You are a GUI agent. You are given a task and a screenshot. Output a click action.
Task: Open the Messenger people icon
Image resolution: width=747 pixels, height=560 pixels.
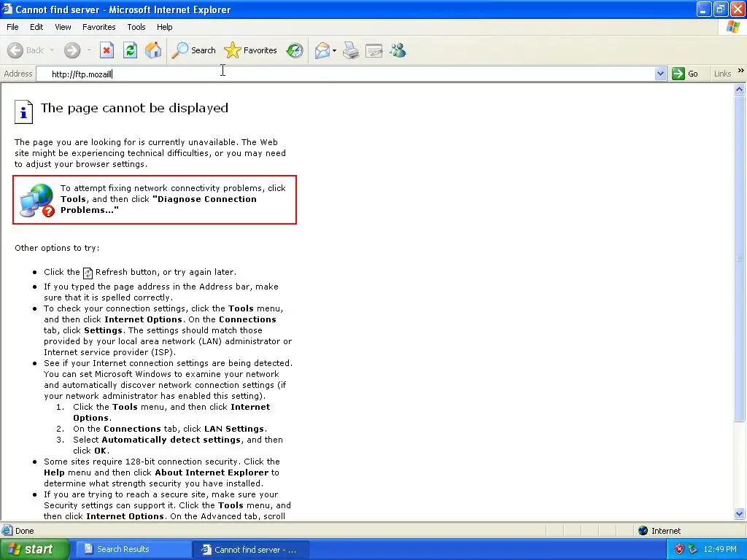[398, 50]
